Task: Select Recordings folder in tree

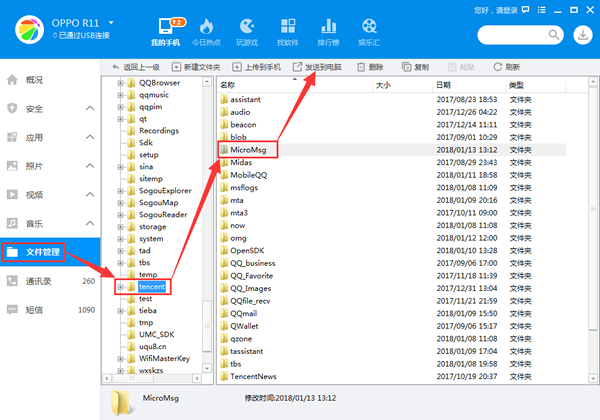Action: point(153,131)
